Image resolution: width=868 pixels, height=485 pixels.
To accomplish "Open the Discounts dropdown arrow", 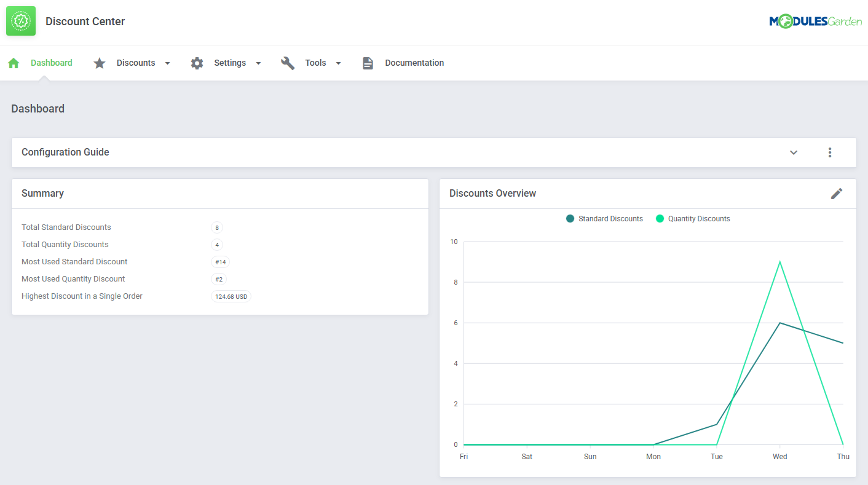I will pyautogui.click(x=167, y=63).
